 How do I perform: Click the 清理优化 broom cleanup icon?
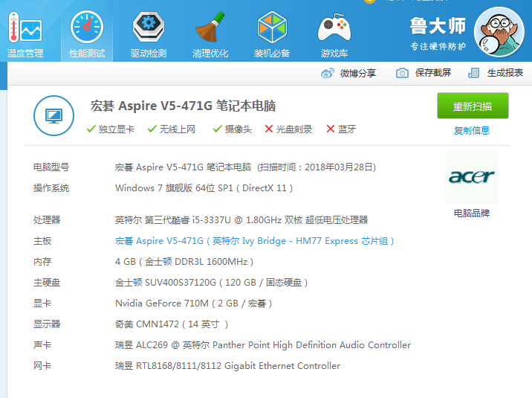click(x=210, y=30)
